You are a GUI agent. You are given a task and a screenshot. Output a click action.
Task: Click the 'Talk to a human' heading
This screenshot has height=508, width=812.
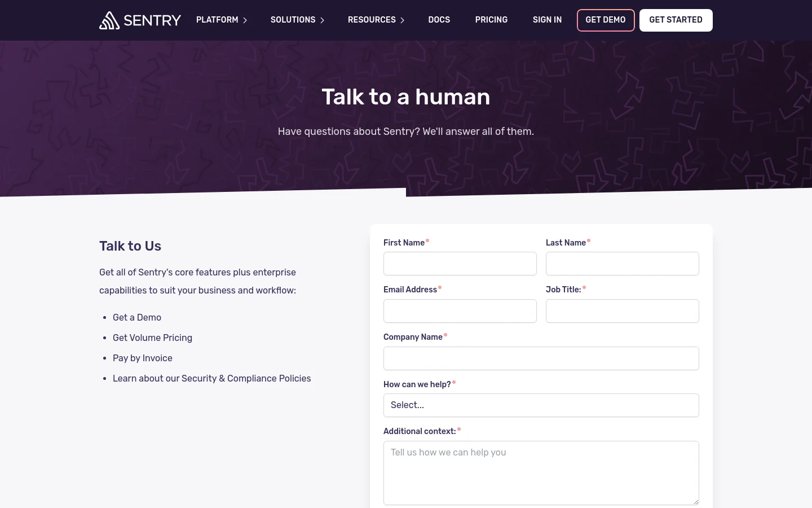(x=406, y=97)
